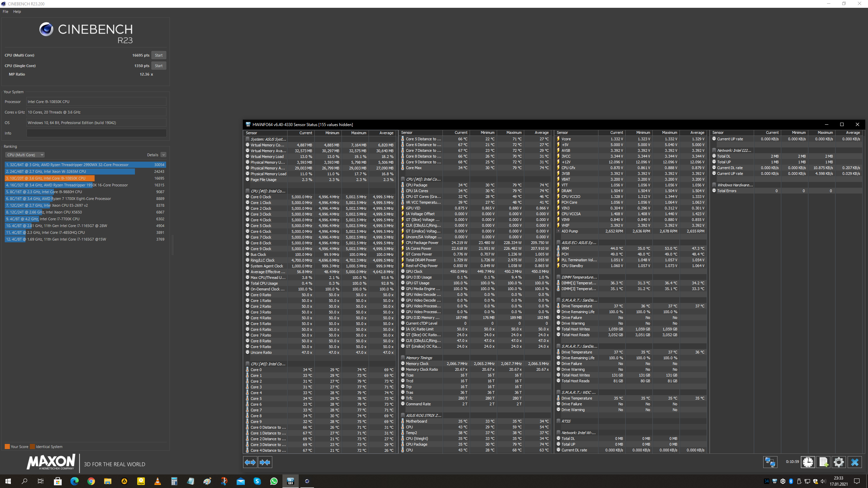This screenshot has width=868, height=488.
Task: Click the HWiNFO expand sensor columns arrows icon
Action: pyautogui.click(x=250, y=462)
